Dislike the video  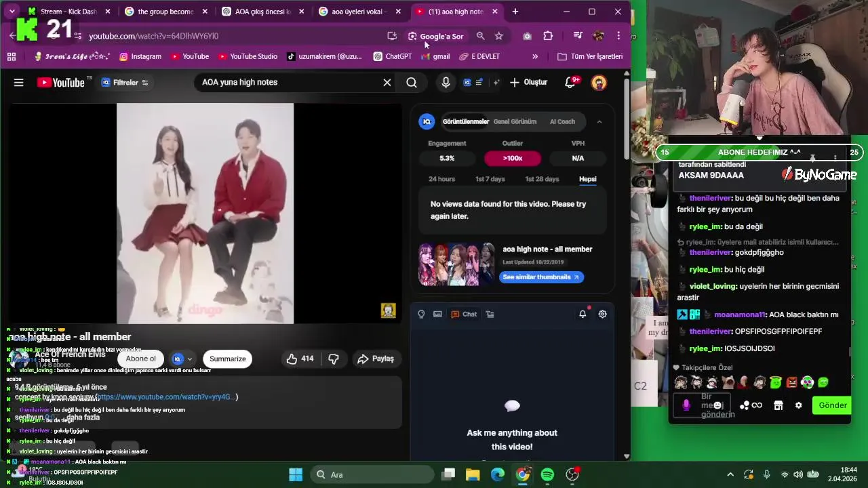point(334,359)
